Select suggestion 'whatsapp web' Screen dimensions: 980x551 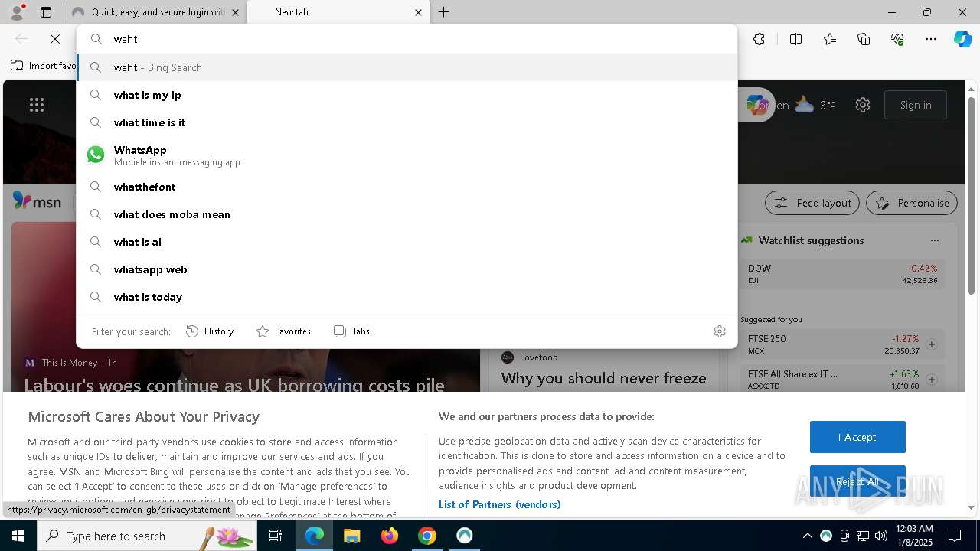click(407, 269)
